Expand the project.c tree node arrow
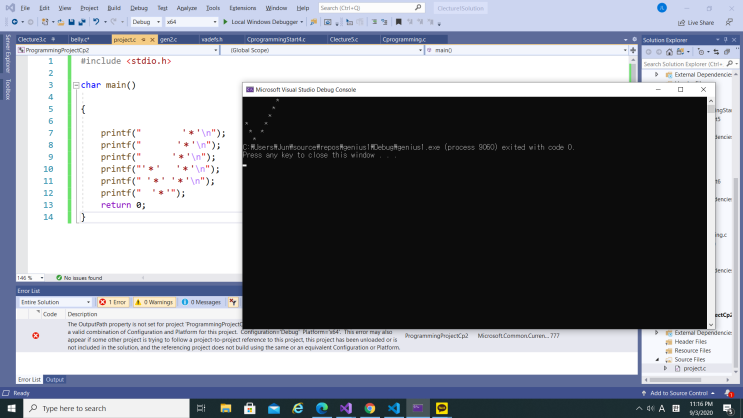 click(x=665, y=368)
